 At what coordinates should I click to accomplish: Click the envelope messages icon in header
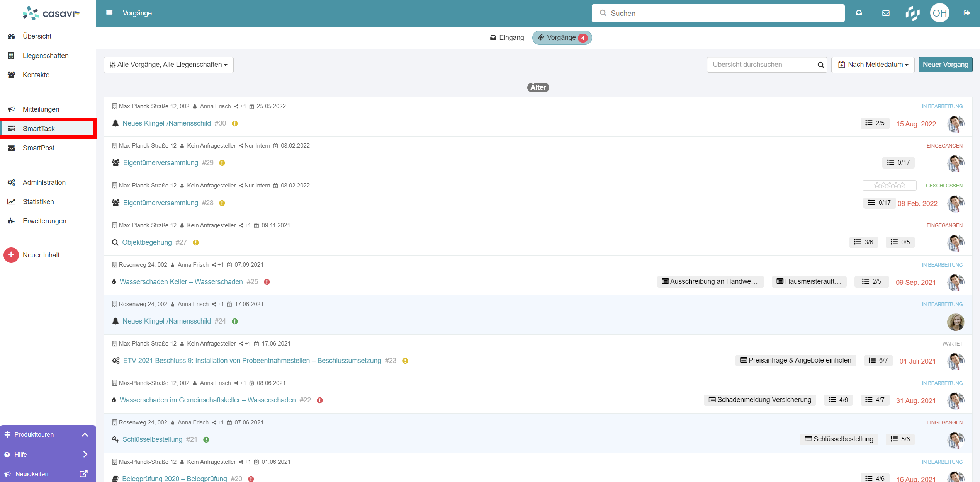pyautogui.click(x=886, y=13)
